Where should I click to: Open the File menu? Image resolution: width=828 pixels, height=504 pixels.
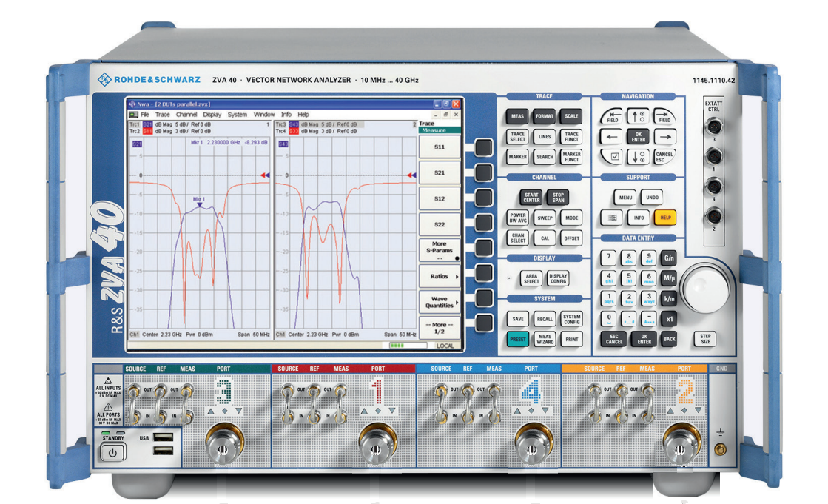145,115
